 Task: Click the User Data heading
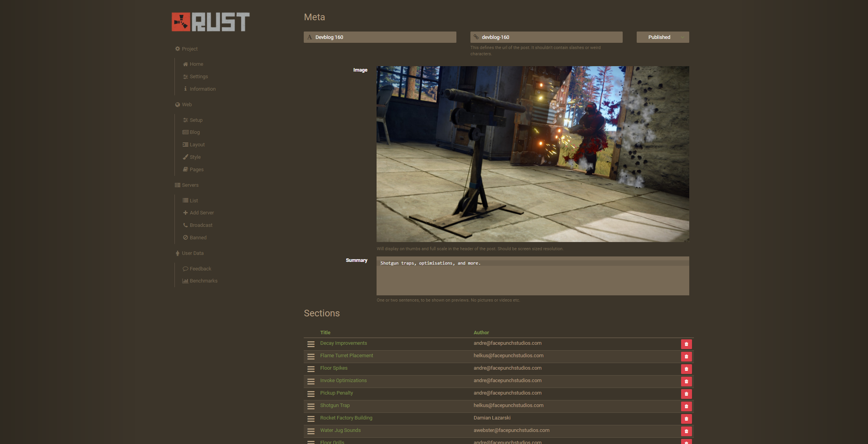pos(189,253)
